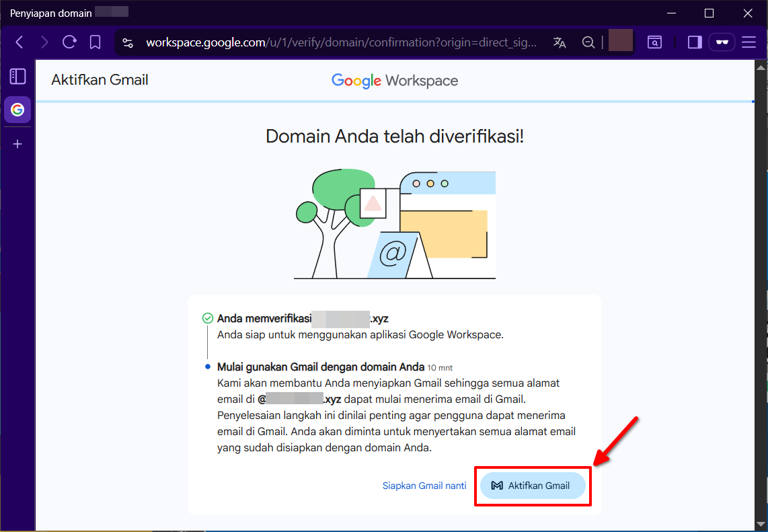Image resolution: width=768 pixels, height=532 pixels.
Task: Click the sunglasses private mode icon
Action: [722, 42]
